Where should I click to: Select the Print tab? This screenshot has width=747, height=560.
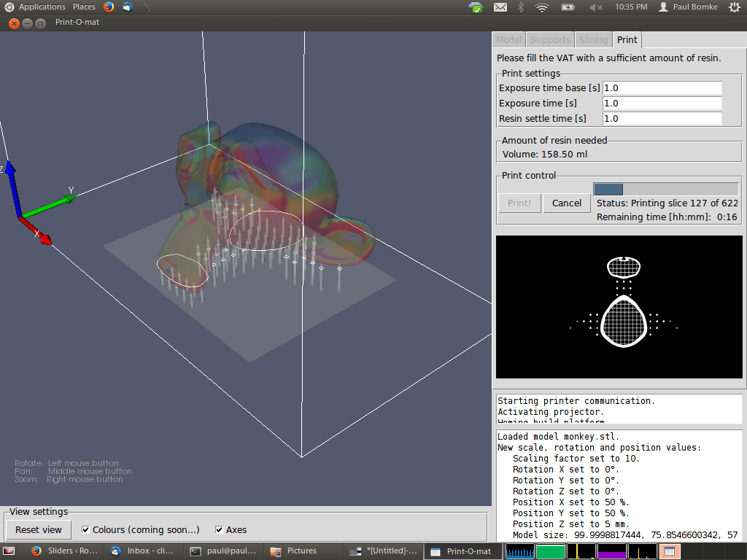tap(627, 39)
